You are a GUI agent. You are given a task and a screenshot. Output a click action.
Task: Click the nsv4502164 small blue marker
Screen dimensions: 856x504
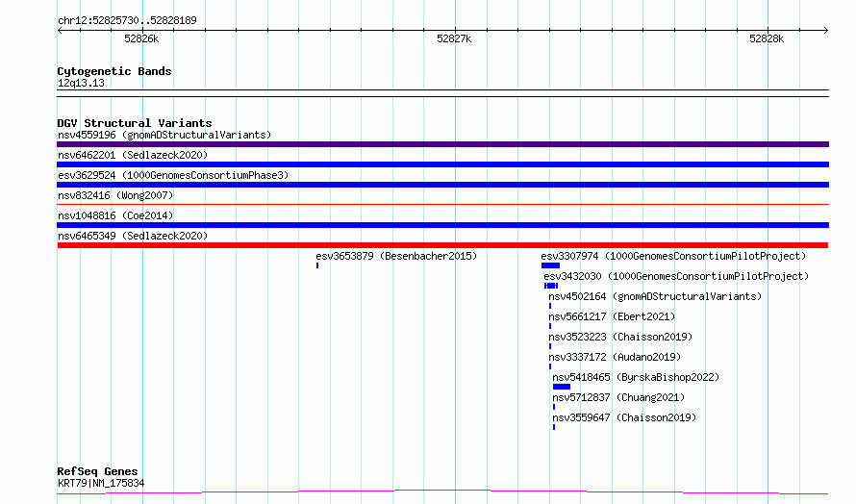(550, 306)
